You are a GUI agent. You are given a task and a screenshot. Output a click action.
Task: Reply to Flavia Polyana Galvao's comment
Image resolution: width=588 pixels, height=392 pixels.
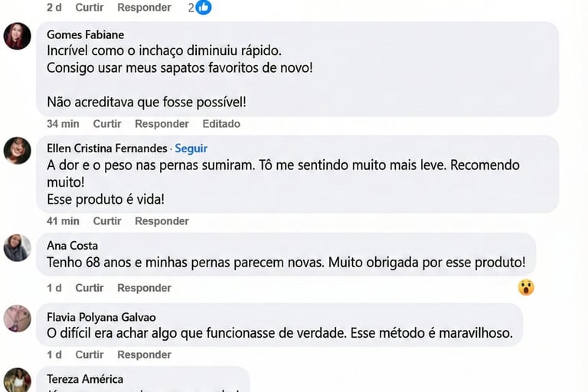[x=144, y=354]
